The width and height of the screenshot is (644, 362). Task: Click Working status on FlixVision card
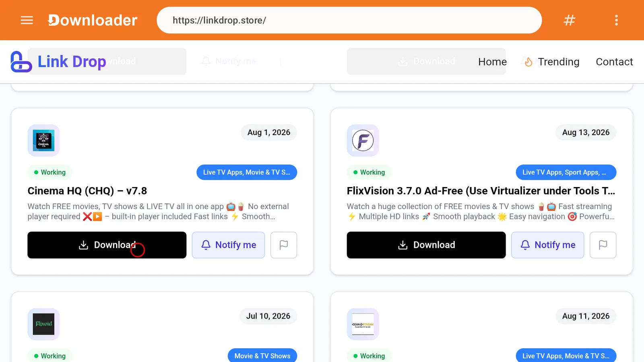(369, 172)
